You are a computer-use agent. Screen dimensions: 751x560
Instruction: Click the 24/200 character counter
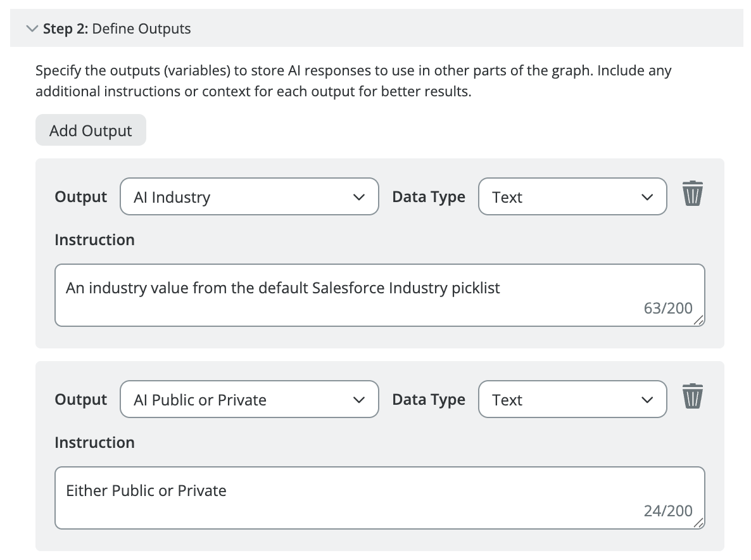point(667,511)
